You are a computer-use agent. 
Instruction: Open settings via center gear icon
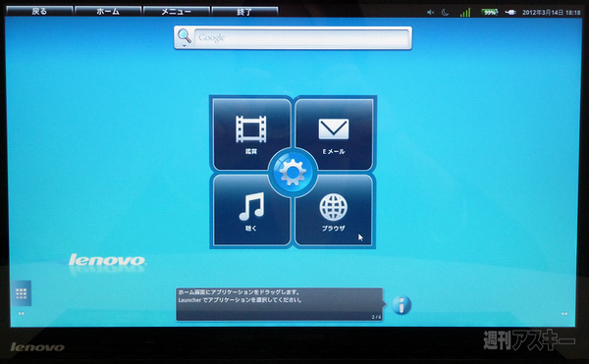[293, 173]
